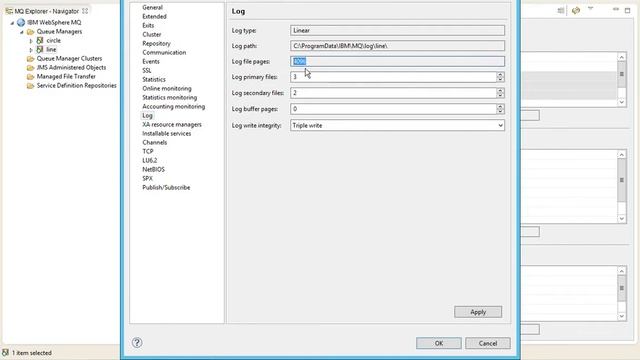Open the TCP properties page
The width and height of the screenshot is (640, 360).
click(x=147, y=151)
